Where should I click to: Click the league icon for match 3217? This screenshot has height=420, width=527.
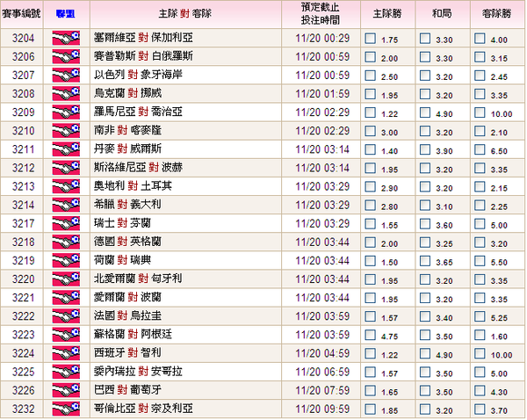coord(66,223)
